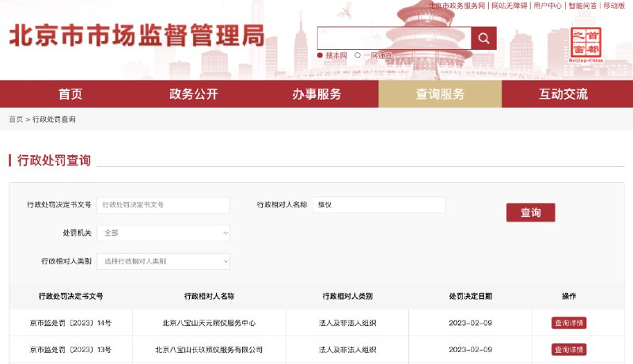Open the 办事服务 navigation tab
The width and height of the screenshot is (633, 364).
pos(317,94)
